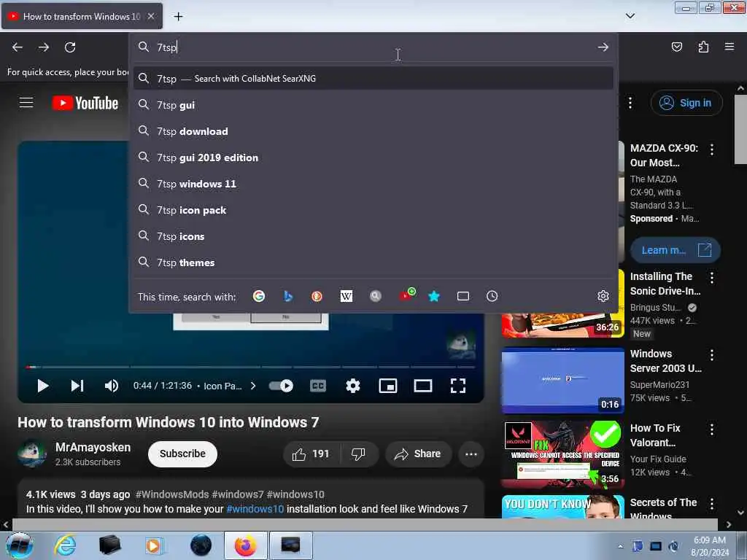Screen dimensions: 747x560
Task: Search this time with Wikipedia
Action: pos(347,296)
